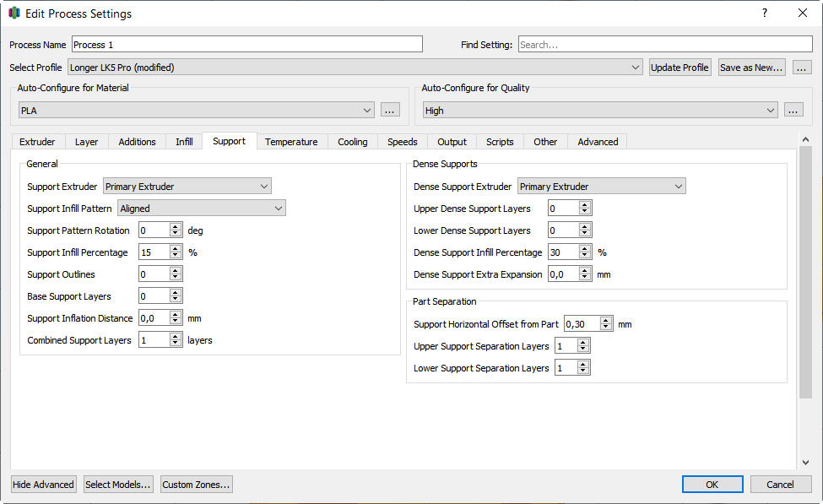Open quality options ellipsis button beside High
This screenshot has width=823, height=504.
(x=793, y=111)
